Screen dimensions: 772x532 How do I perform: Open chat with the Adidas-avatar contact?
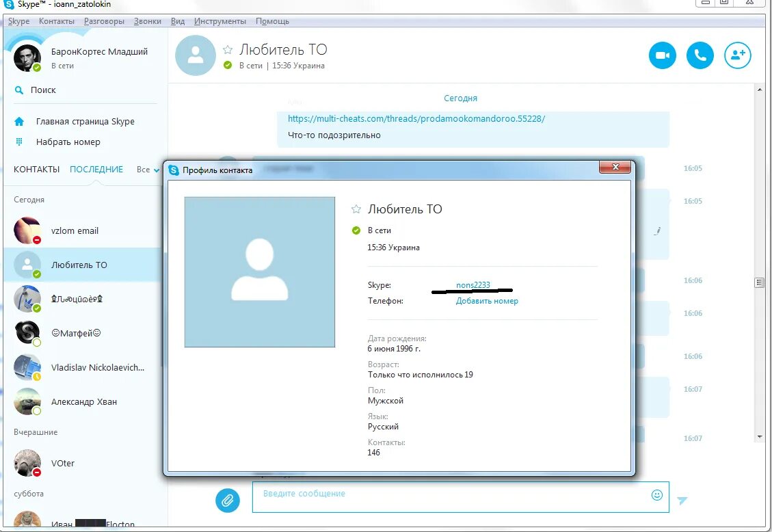[83, 299]
